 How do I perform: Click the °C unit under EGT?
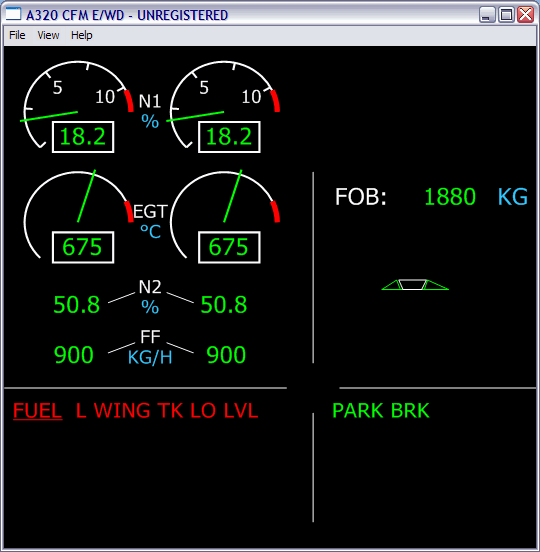coord(151,232)
